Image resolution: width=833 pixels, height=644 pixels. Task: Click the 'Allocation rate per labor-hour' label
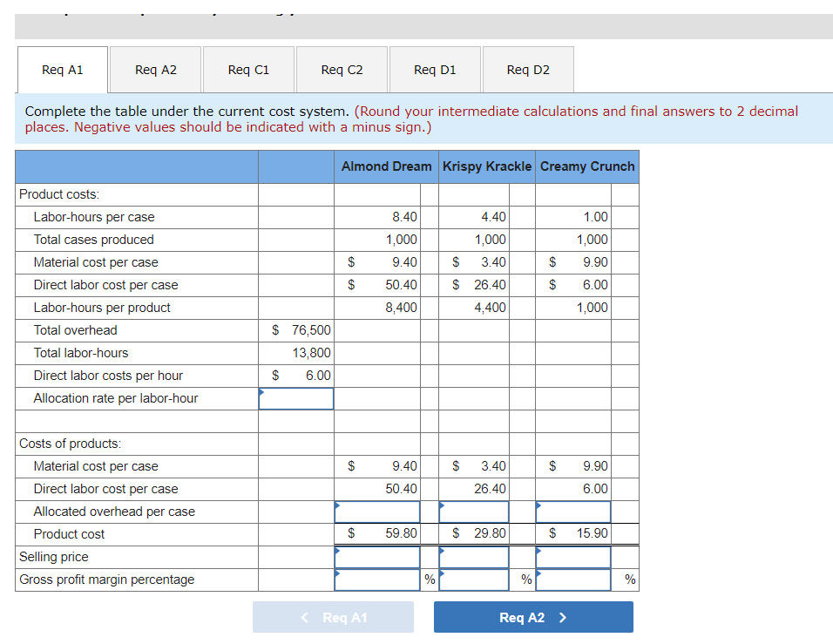115,398
